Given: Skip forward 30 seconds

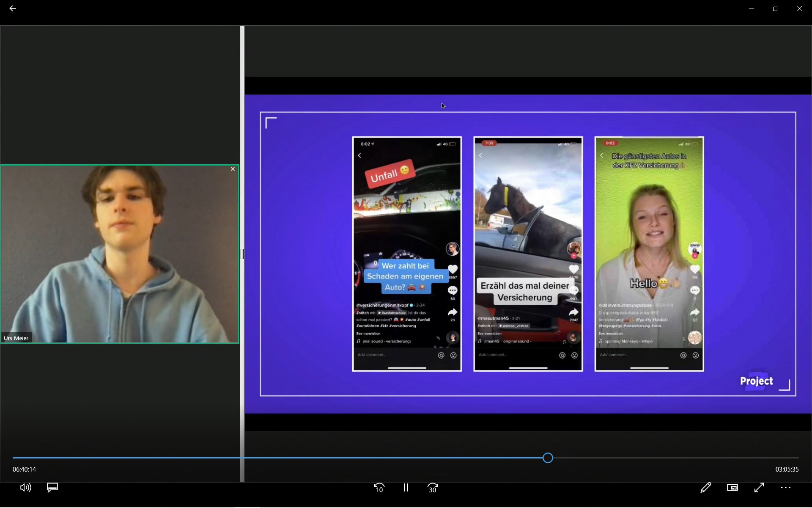Looking at the screenshot, I should coord(433,488).
